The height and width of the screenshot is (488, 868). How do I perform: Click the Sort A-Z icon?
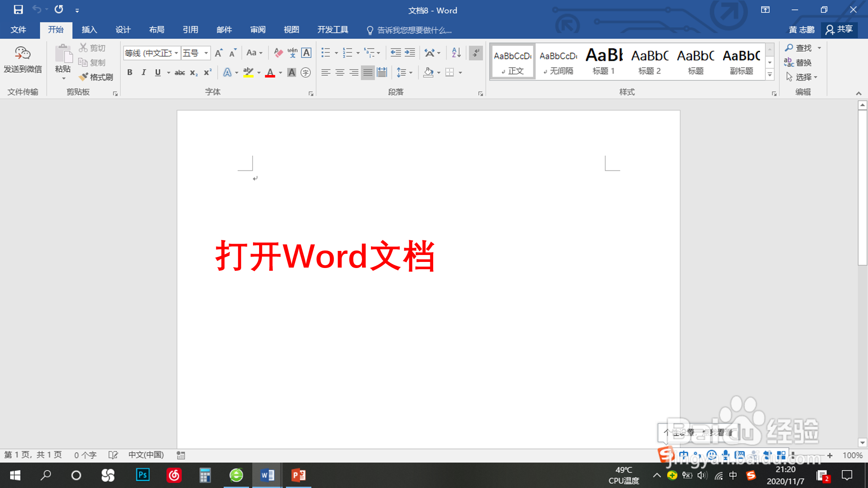coord(456,53)
